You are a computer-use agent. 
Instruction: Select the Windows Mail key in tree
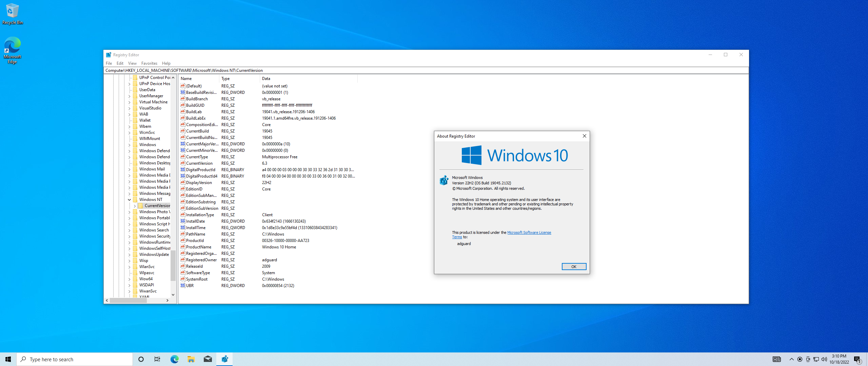tap(152, 169)
